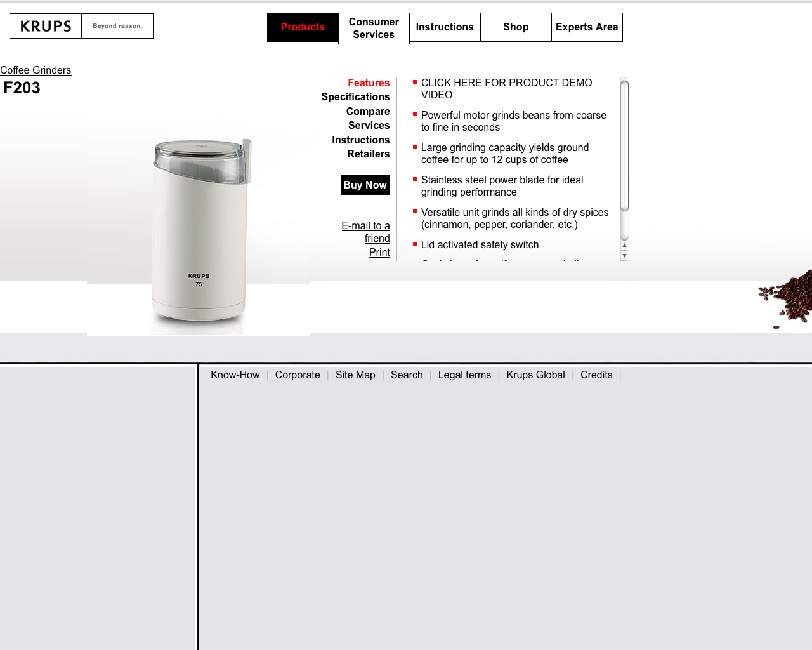Viewport: 812px width, 650px height.
Task: Open the Experts Area tab
Action: pyautogui.click(x=587, y=27)
